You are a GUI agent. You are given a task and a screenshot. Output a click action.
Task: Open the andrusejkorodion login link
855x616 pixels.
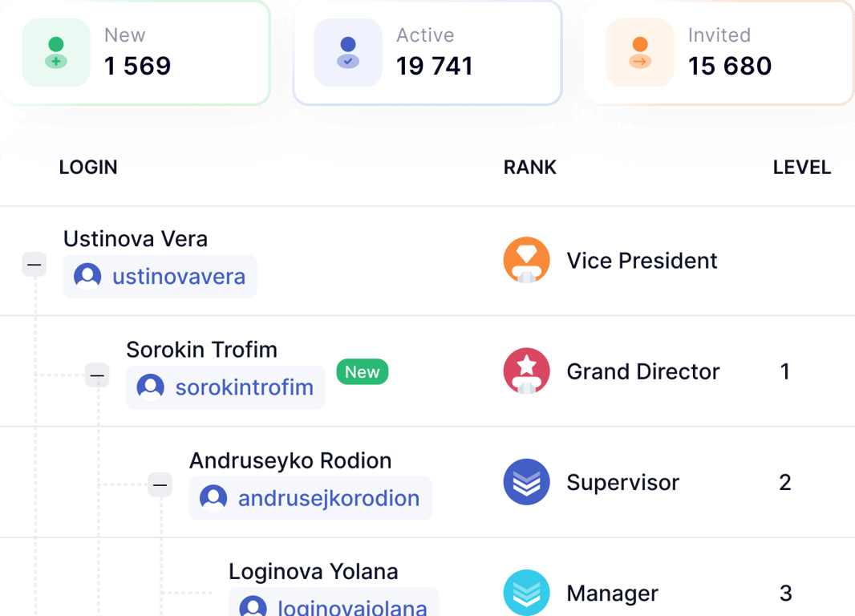[x=329, y=498]
